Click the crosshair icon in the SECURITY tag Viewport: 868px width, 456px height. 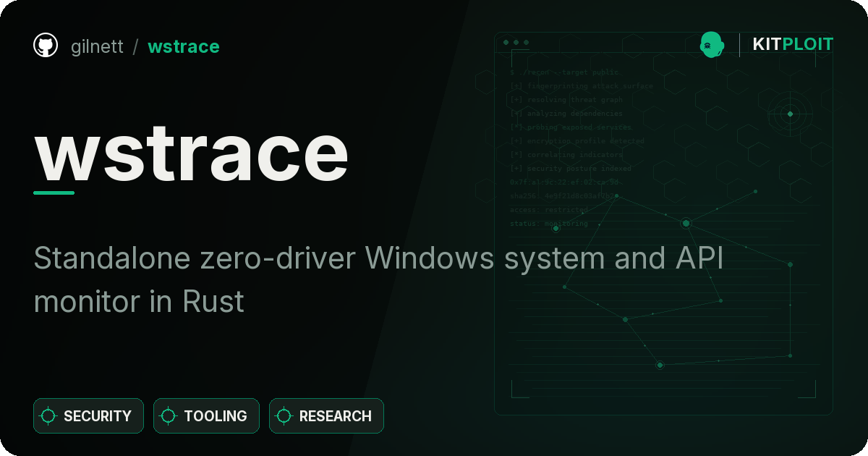(x=48, y=416)
